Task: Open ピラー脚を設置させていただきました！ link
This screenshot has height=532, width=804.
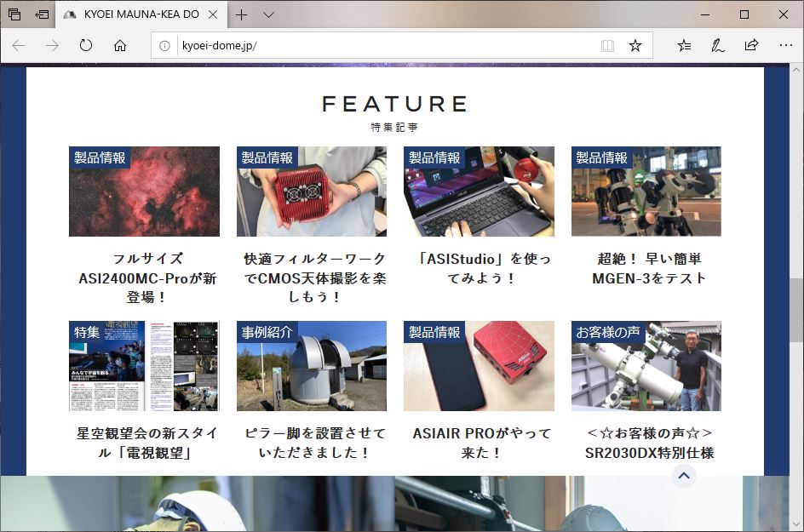Action: point(314,443)
